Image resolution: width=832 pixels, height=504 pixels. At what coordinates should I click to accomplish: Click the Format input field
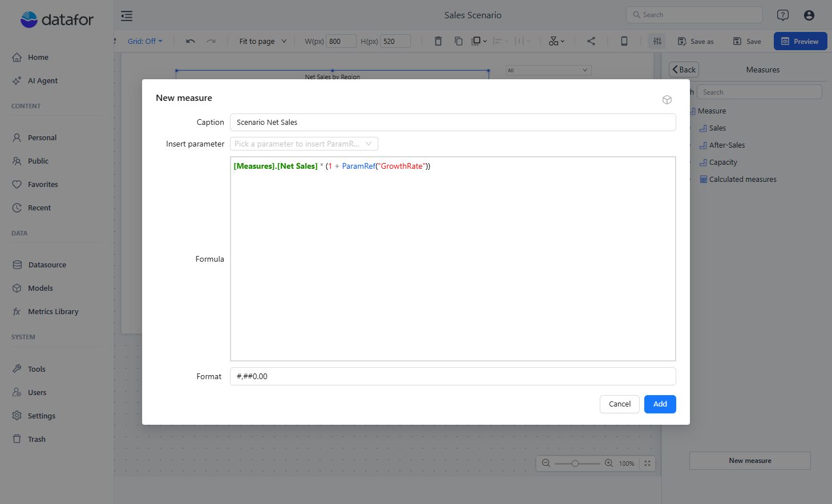pos(453,376)
